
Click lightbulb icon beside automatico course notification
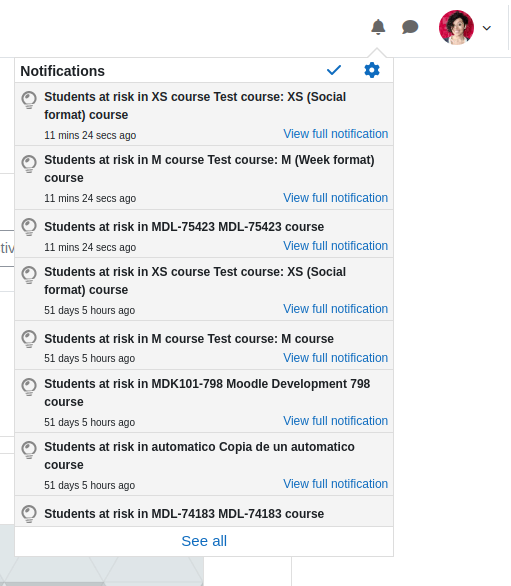coord(29,450)
